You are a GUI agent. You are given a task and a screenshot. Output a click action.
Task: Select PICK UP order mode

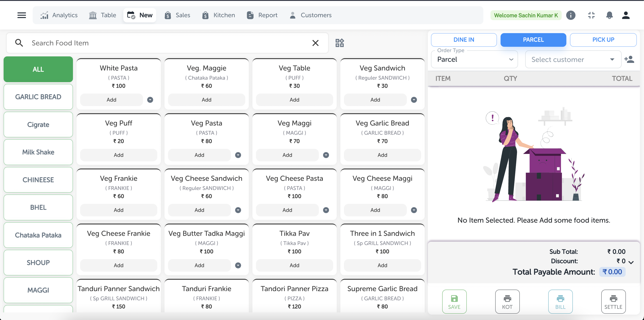click(x=603, y=40)
